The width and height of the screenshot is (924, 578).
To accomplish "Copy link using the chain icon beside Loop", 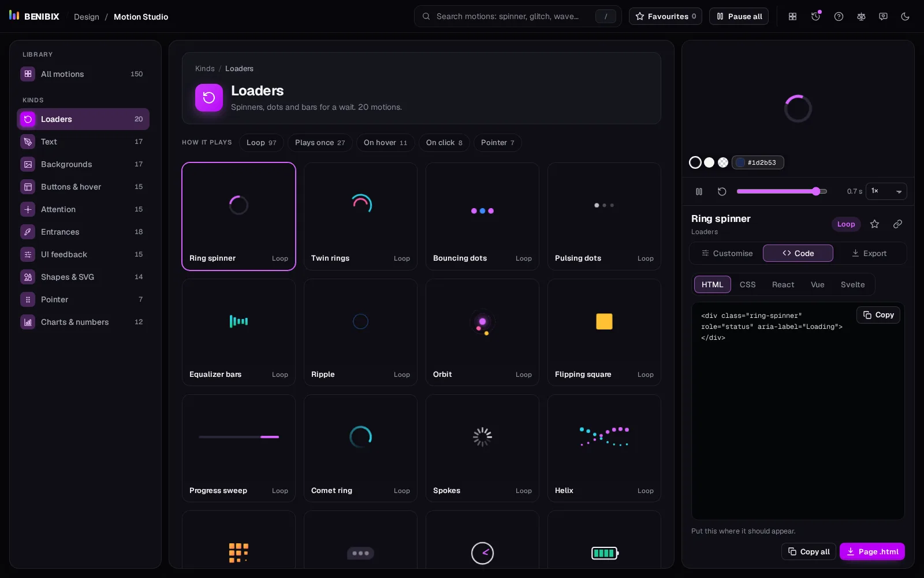I will coord(897,224).
